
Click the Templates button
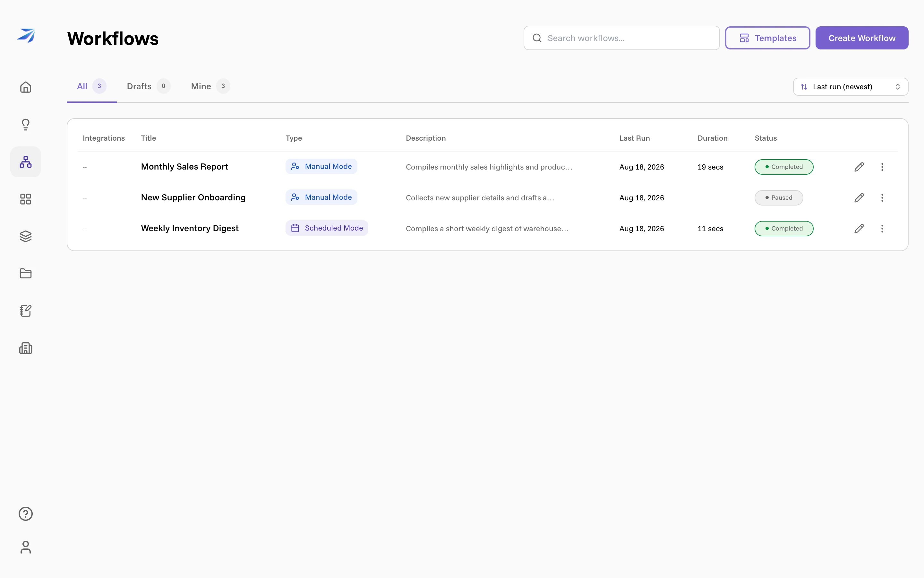tap(767, 38)
